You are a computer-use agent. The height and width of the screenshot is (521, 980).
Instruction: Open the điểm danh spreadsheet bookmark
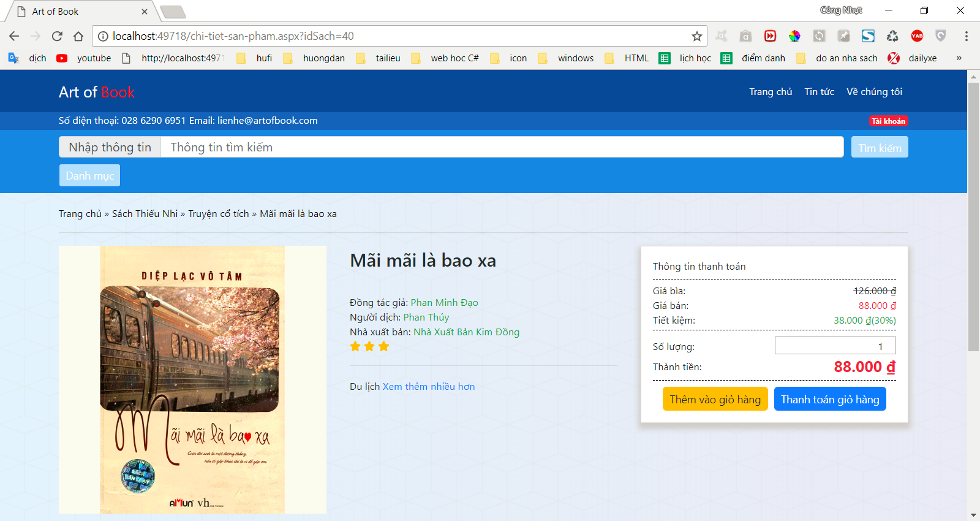tap(753, 58)
